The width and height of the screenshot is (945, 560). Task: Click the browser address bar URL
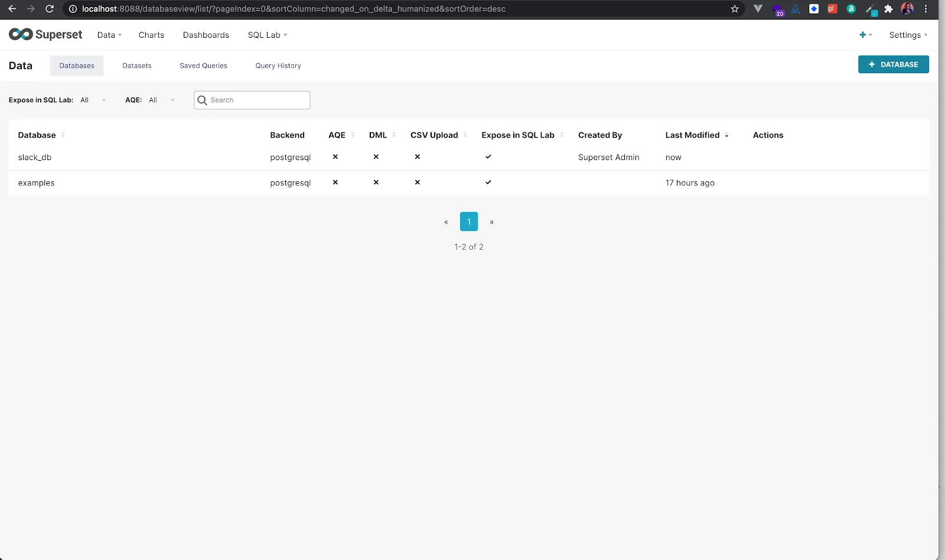point(294,9)
